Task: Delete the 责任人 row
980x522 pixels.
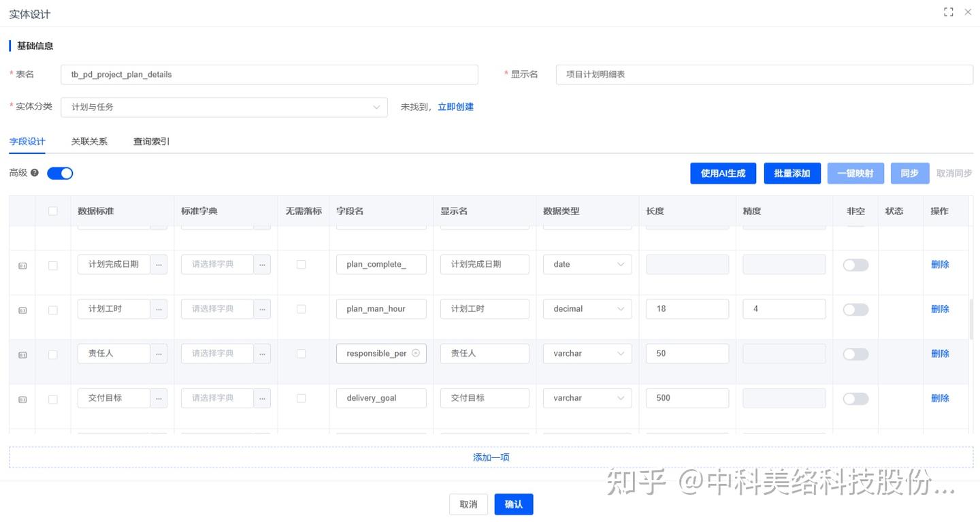Action: tap(940, 354)
